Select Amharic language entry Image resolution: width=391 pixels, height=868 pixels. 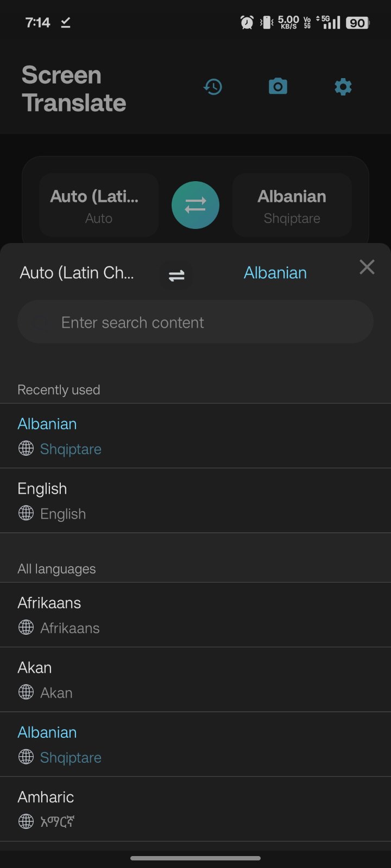tap(195, 808)
